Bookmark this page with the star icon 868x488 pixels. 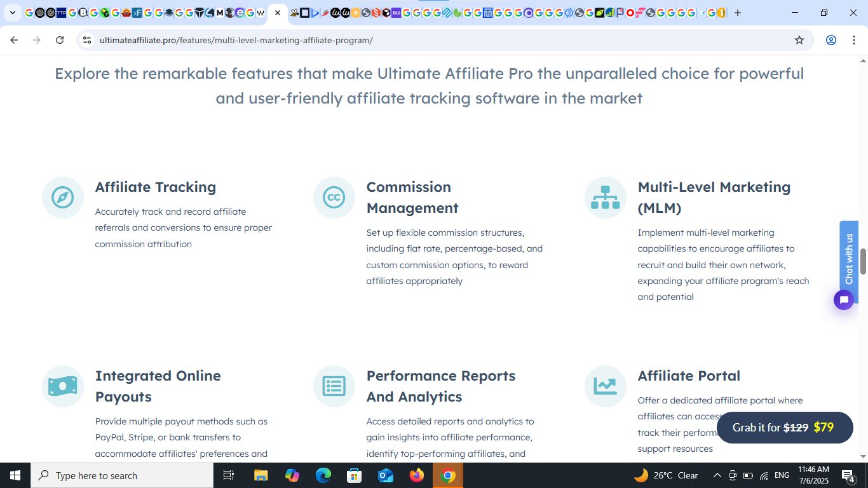coord(799,40)
